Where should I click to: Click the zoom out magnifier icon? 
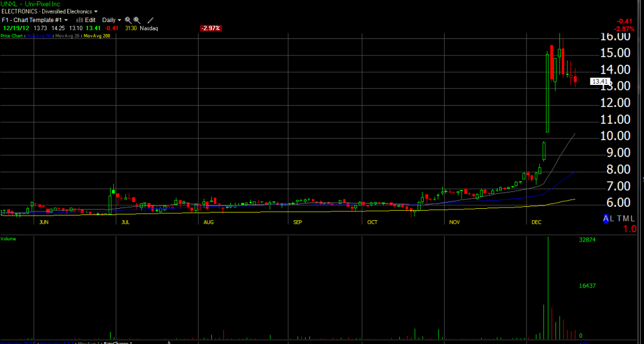point(136,20)
